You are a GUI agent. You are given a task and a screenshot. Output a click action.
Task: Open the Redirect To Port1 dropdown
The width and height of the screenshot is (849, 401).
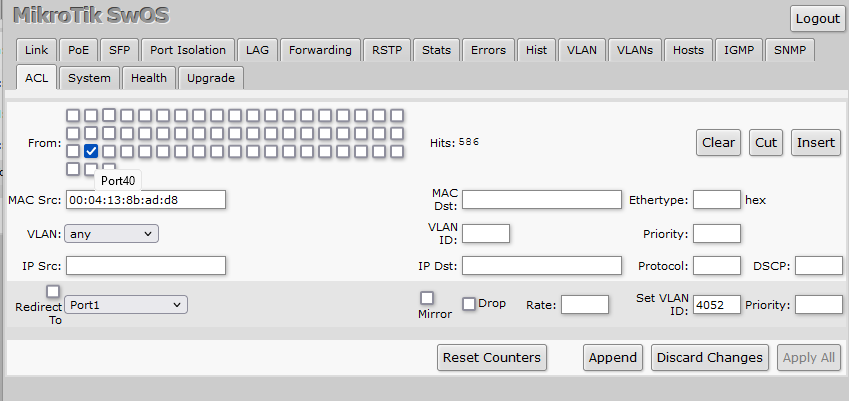click(126, 305)
